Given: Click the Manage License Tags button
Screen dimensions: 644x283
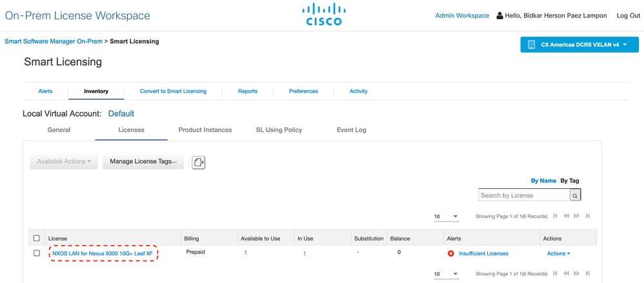Looking at the screenshot, I should tap(143, 162).
